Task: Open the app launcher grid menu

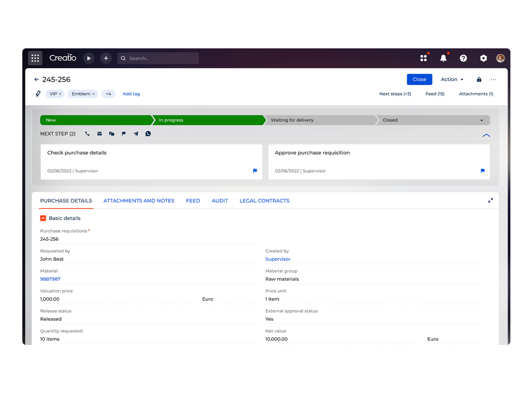Action: tap(35, 58)
